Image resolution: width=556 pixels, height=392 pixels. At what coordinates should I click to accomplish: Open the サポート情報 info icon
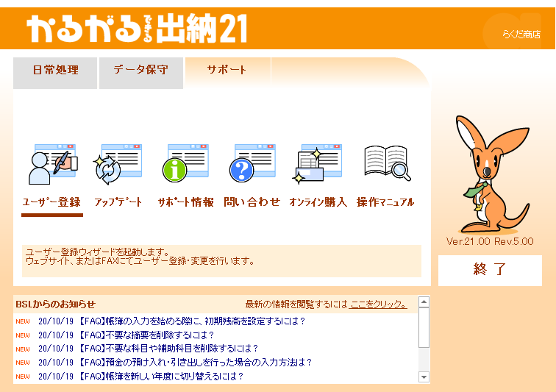coord(185,163)
